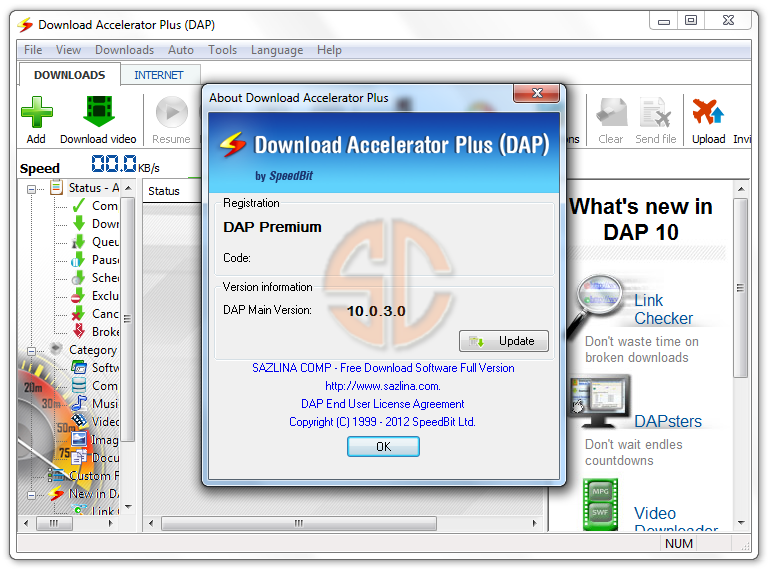This screenshot has height=571, width=768.
Task: Open the sazlina.com link
Action: (x=383, y=386)
